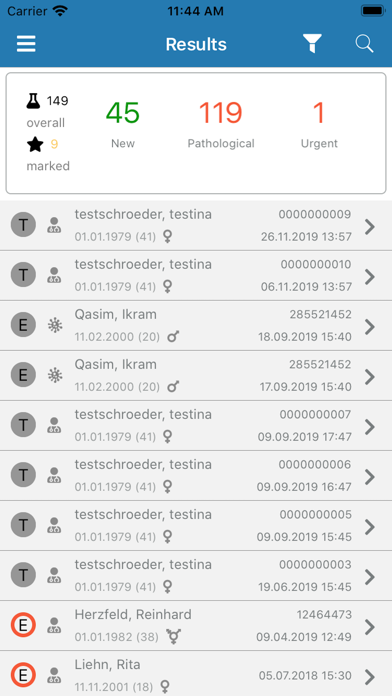The height and width of the screenshot is (696, 392).
Task: Open the hamburger menu
Action: pos(26,44)
